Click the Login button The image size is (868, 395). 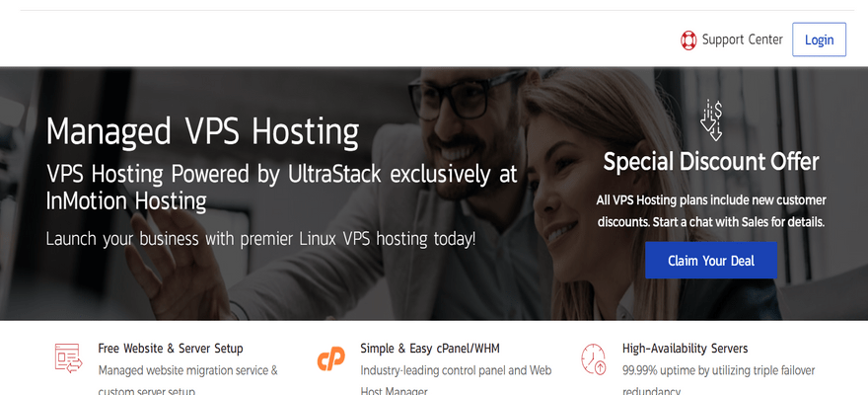click(819, 39)
